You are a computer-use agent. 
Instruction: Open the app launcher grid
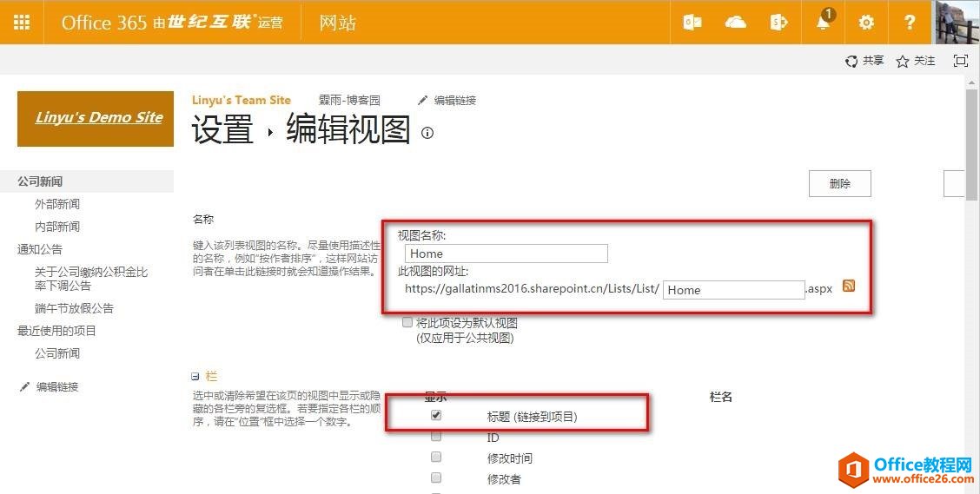point(22,23)
